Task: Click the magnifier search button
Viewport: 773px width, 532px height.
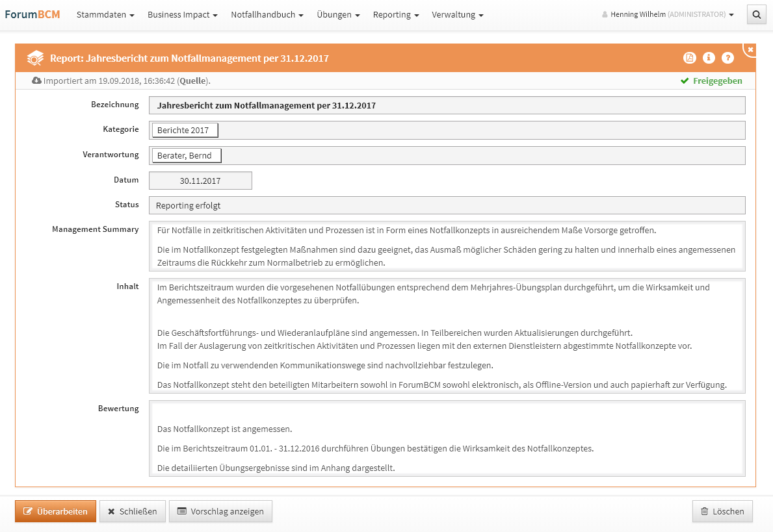Action: click(756, 14)
